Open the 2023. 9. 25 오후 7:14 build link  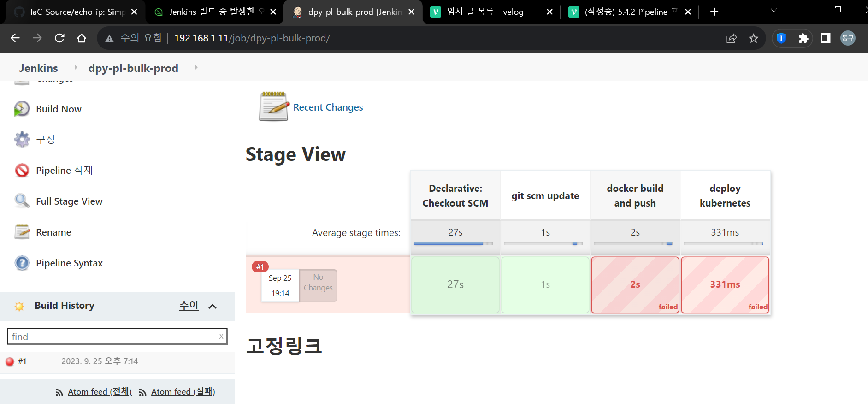coord(100,361)
